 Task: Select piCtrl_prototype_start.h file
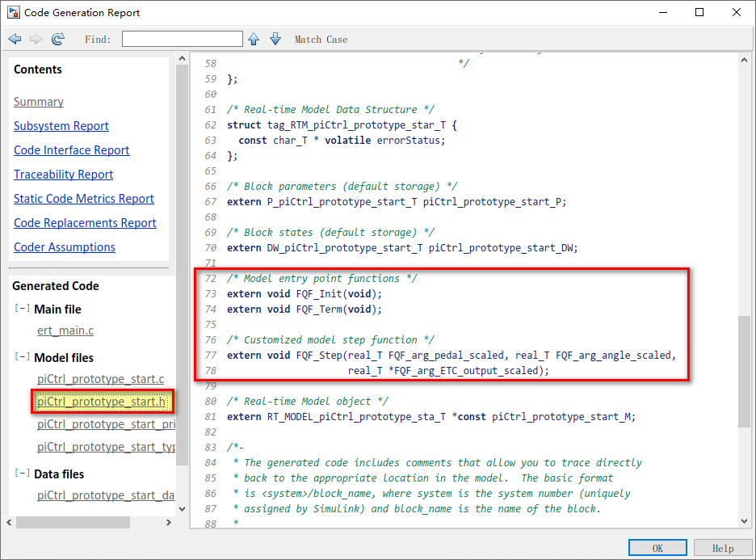[102, 402]
